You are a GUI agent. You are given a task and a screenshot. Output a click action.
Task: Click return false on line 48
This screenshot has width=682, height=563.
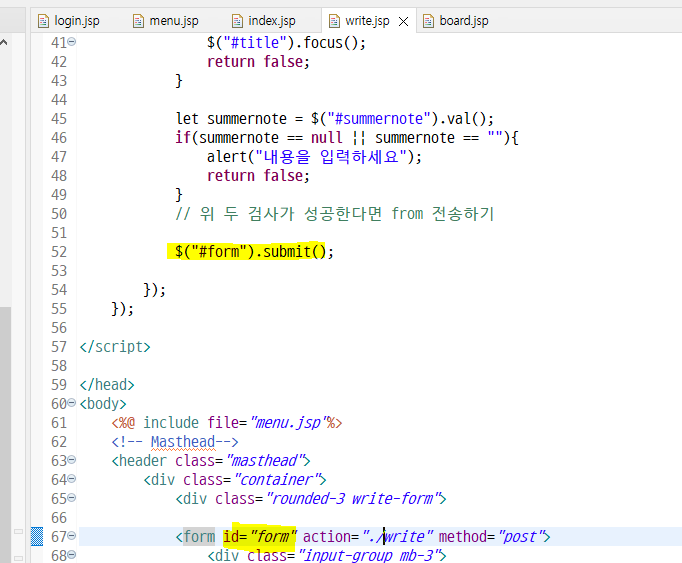(x=258, y=176)
